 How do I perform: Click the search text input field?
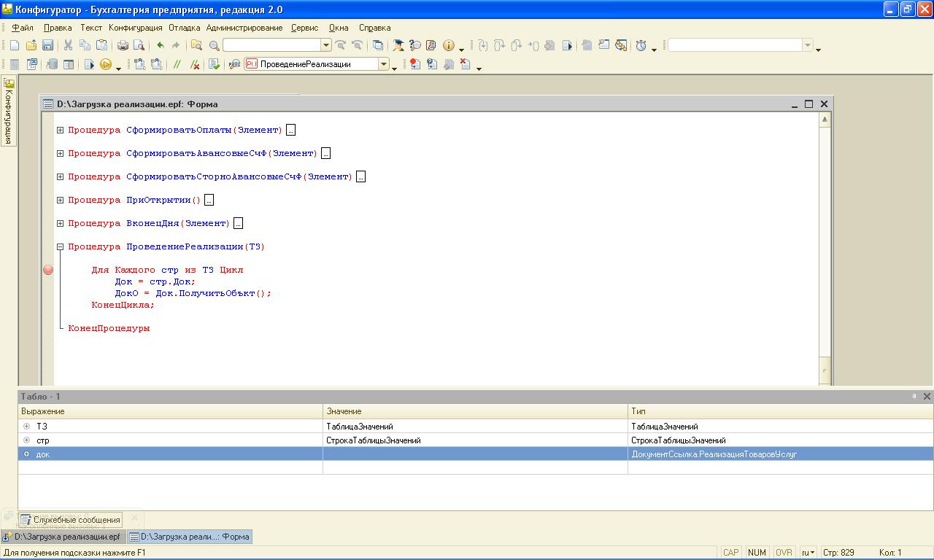[271, 45]
